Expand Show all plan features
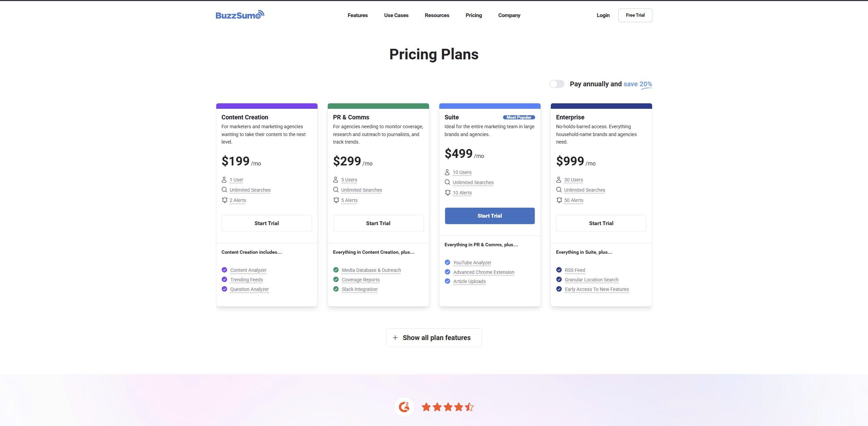This screenshot has height=426, width=868. (434, 338)
